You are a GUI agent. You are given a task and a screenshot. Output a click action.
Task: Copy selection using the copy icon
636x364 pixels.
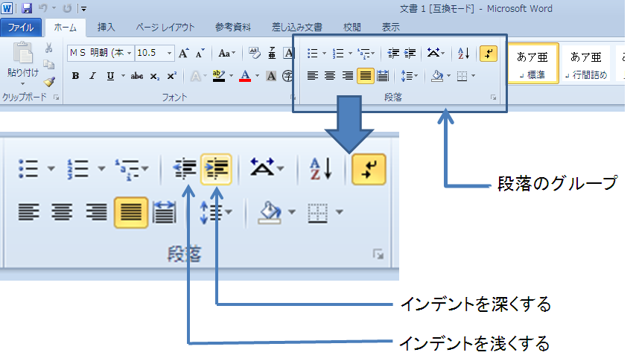point(48,65)
